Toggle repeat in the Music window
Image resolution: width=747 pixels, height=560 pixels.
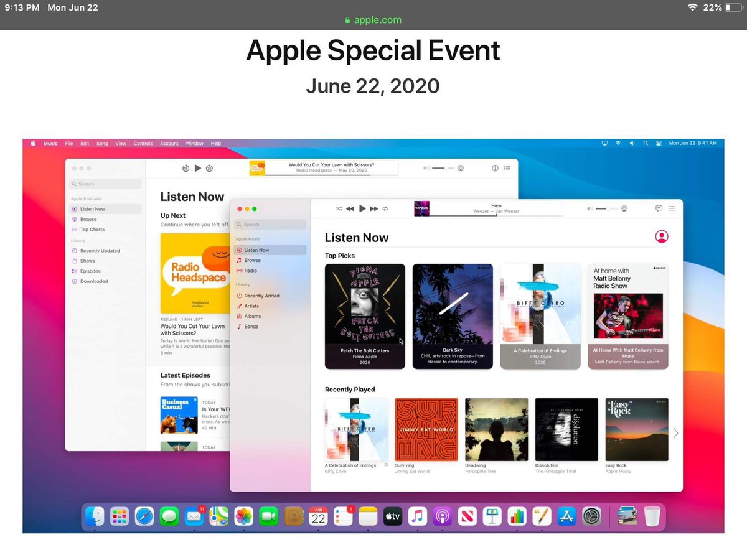point(385,208)
